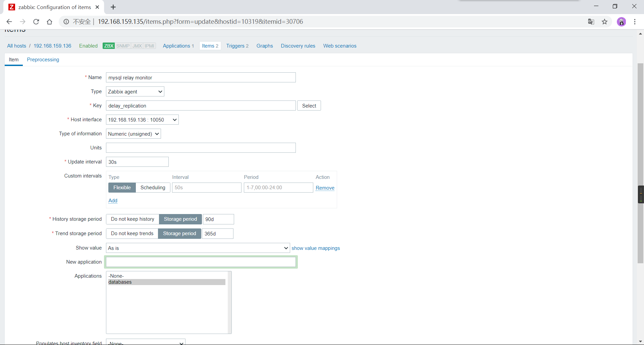The width and height of the screenshot is (644, 345).
Task: Open the Type dropdown showing Zabbix agent
Action: coord(135,92)
